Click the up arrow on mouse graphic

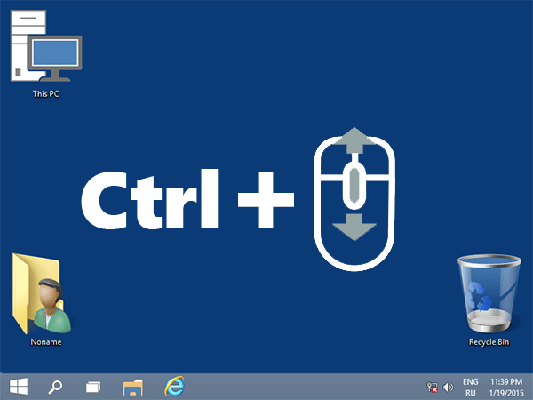pyautogui.click(x=355, y=140)
